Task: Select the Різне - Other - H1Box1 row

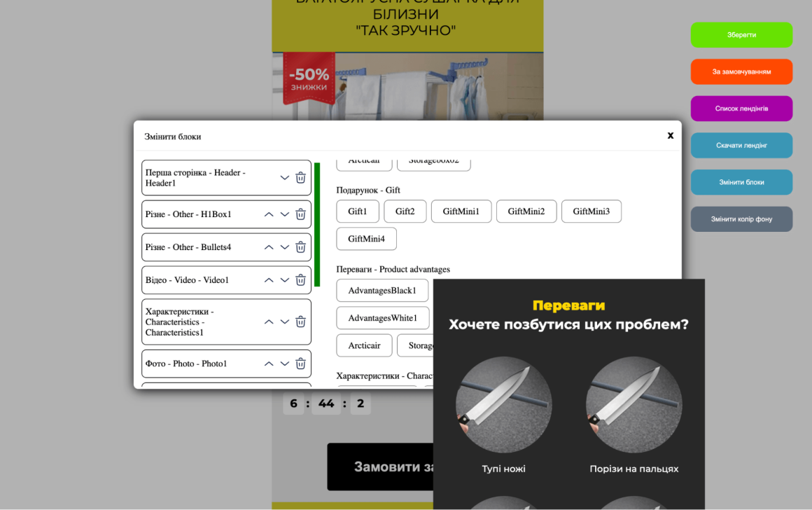Action: tap(226, 214)
